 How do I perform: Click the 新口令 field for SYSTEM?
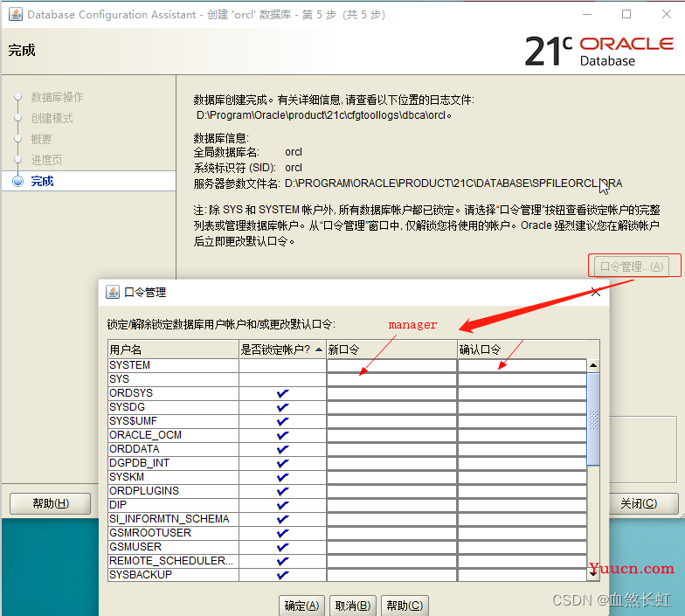(x=391, y=365)
